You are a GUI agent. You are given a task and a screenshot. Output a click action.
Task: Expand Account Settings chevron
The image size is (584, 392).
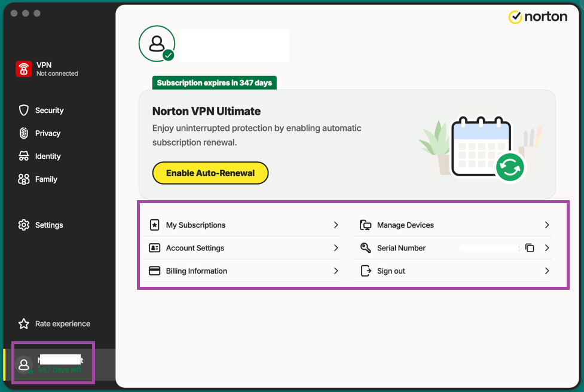click(x=336, y=248)
